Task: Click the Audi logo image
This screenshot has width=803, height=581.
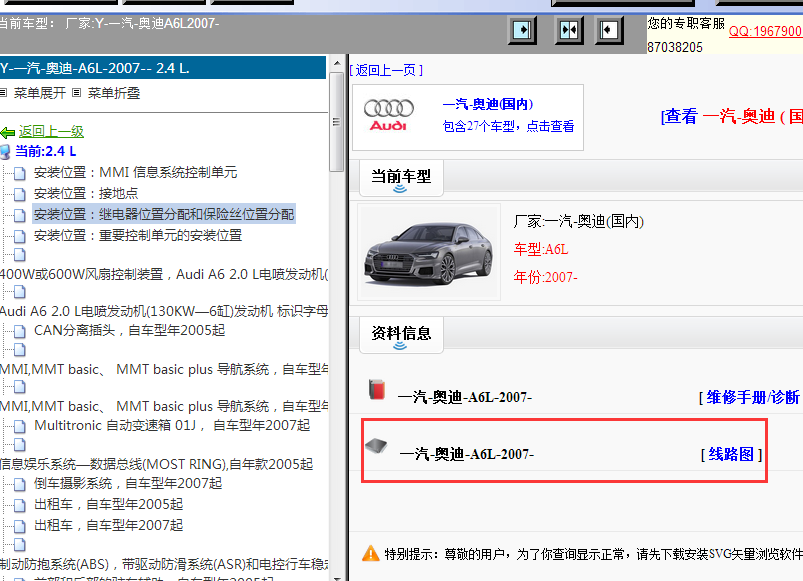Action: [x=389, y=115]
